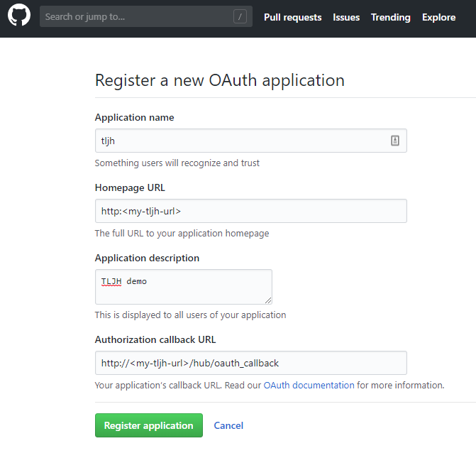This screenshot has width=476, height=458.
Task: Click the "Authorization callback URL" label
Action: [x=155, y=339]
